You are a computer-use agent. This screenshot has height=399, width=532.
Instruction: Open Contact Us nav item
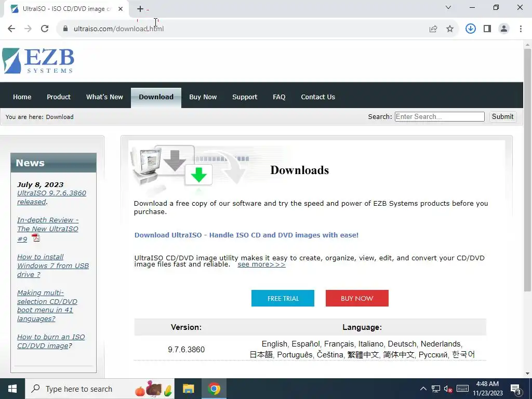318,97
